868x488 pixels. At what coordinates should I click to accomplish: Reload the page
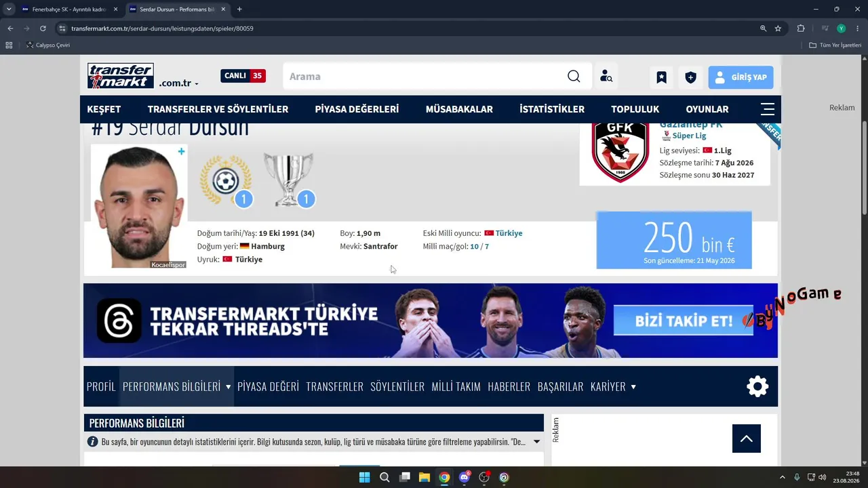coord(43,28)
